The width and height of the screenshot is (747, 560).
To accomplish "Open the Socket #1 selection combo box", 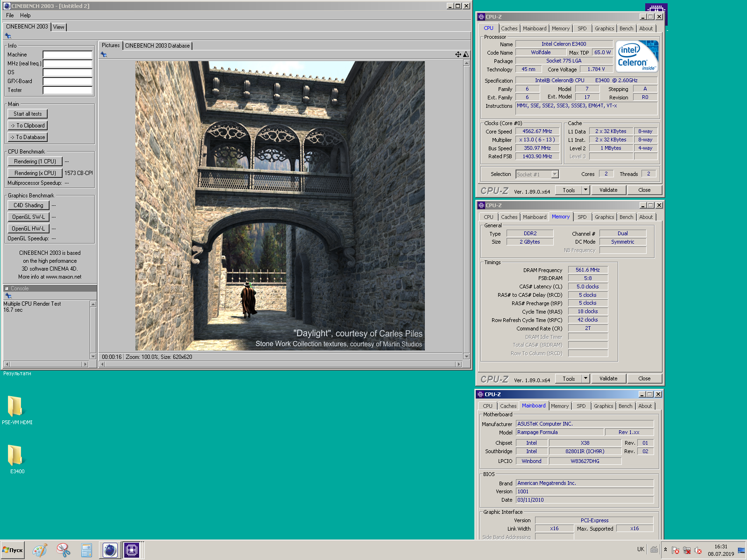I will coord(537,174).
